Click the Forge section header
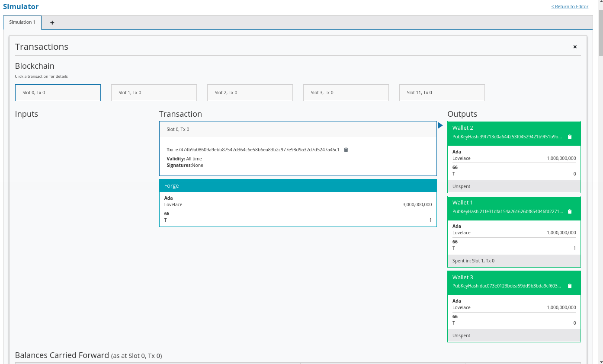The width and height of the screenshot is (603, 364). 298,186
